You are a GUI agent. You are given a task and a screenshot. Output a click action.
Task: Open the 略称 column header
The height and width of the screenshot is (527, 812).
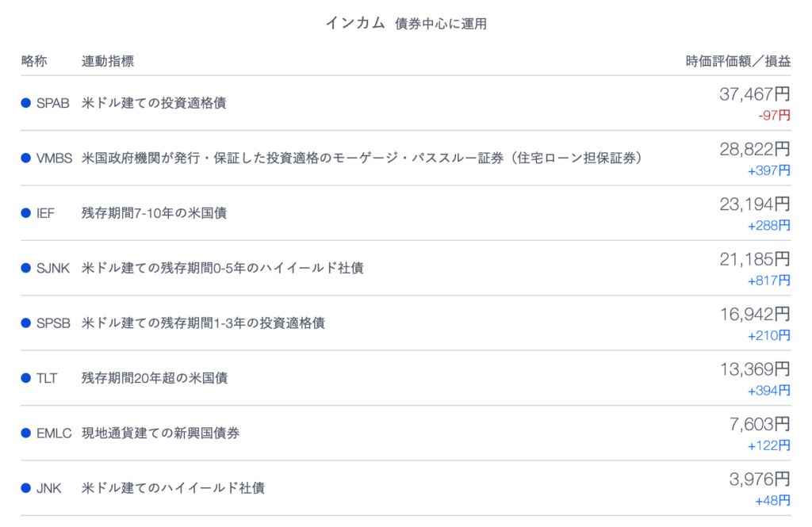pyautogui.click(x=34, y=61)
